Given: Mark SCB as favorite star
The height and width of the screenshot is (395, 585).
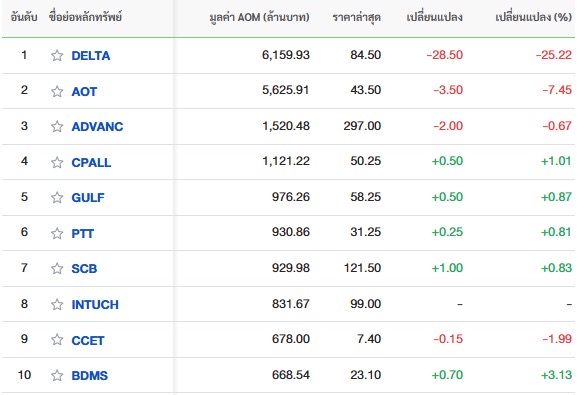Looking at the screenshot, I should pos(57,268).
